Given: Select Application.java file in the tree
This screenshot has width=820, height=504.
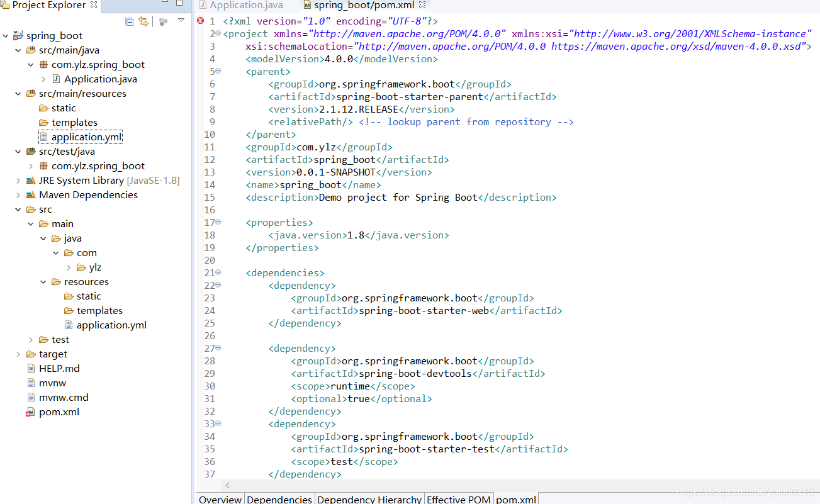Looking at the screenshot, I should (100, 79).
